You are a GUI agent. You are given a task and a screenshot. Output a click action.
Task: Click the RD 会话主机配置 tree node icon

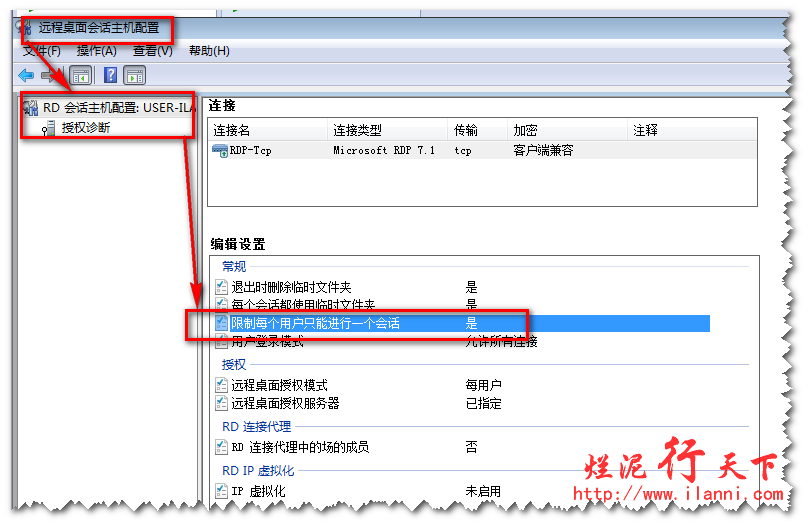30,107
